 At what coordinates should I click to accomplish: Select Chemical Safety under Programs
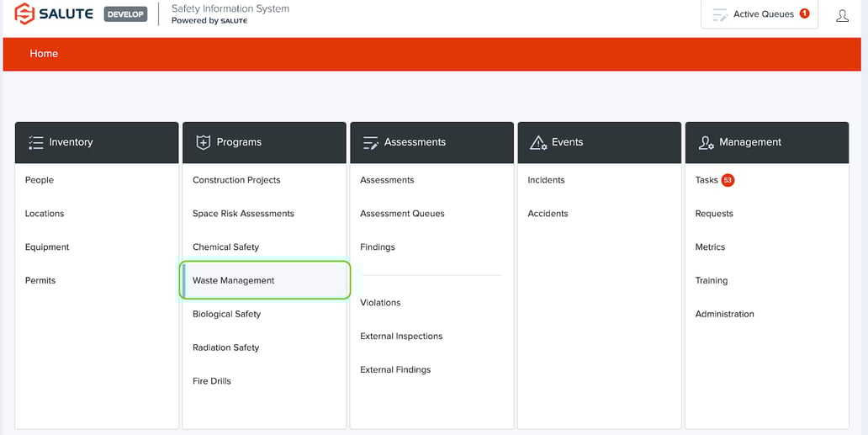coord(225,247)
